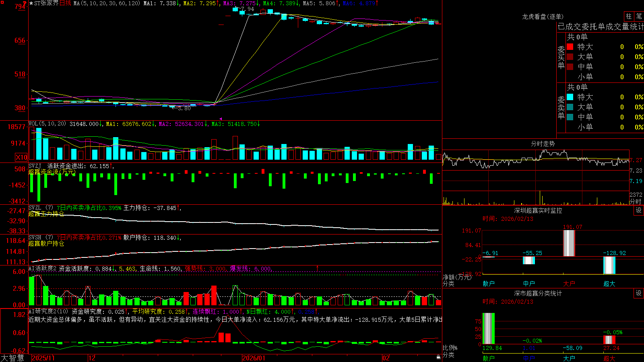The width and height of the screenshot is (644, 362).
Task: Click the teal 大单 sell-order swatch
Action: [570, 107]
